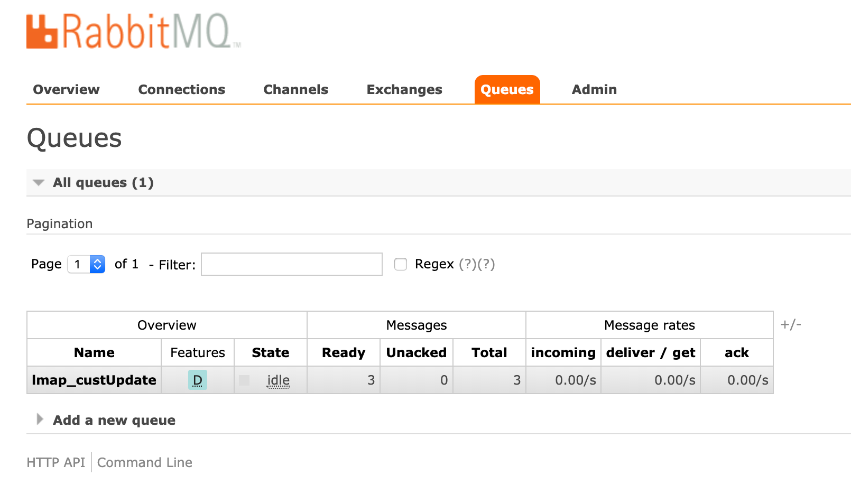Click the grey state indicator square
This screenshot has width=851, height=504.
tap(244, 380)
